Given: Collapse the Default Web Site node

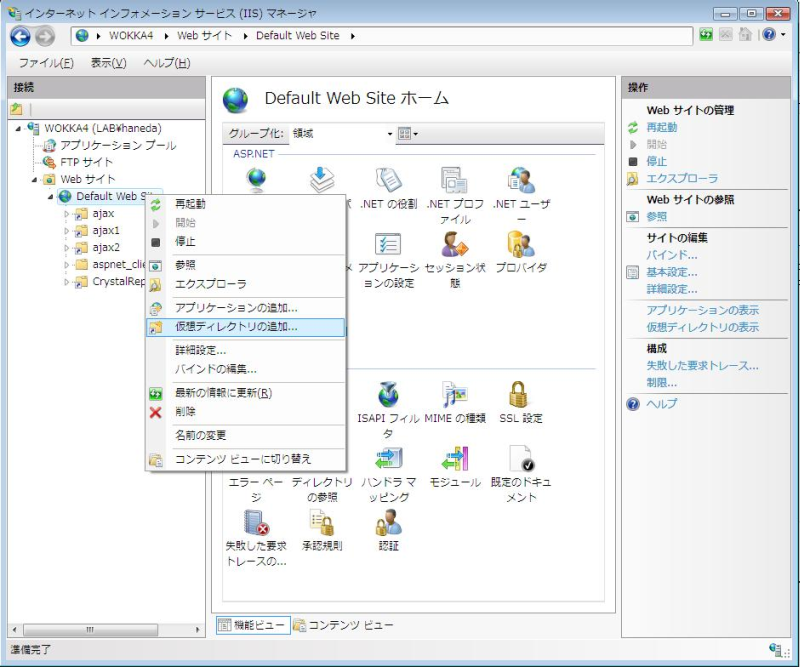Looking at the screenshot, I should [x=50, y=196].
